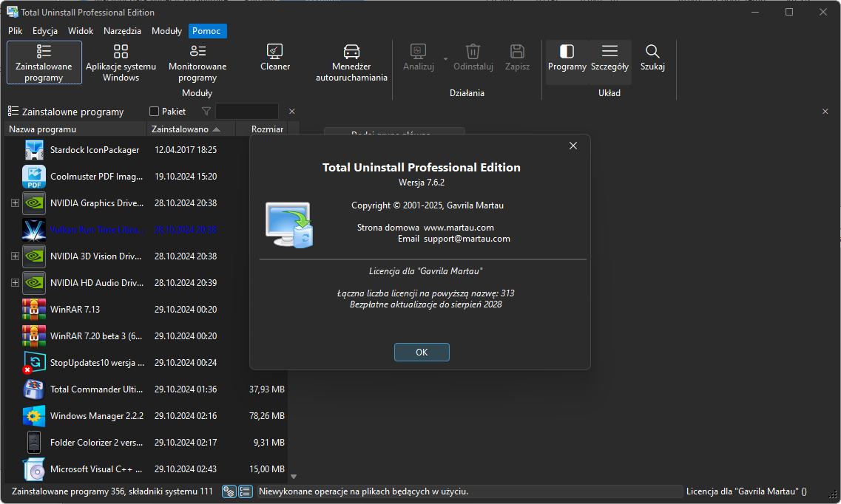Open the Szukaj search tool

click(652, 58)
